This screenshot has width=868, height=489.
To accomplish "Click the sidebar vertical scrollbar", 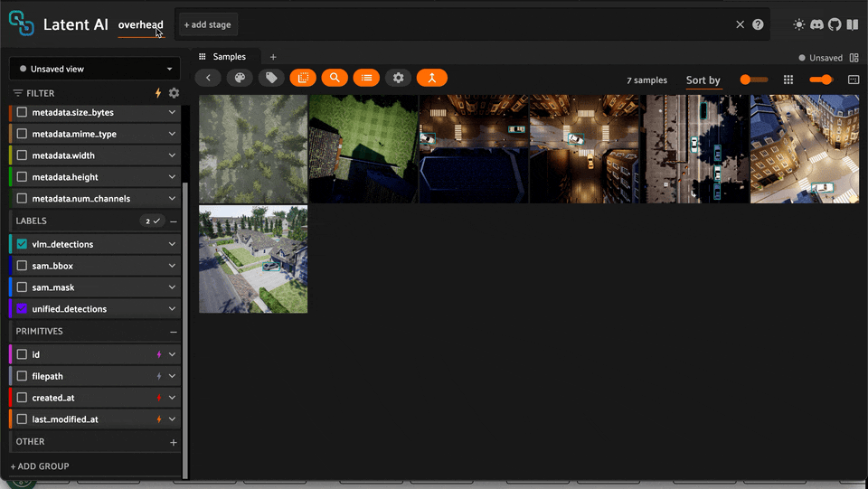I will pyautogui.click(x=185, y=330).
